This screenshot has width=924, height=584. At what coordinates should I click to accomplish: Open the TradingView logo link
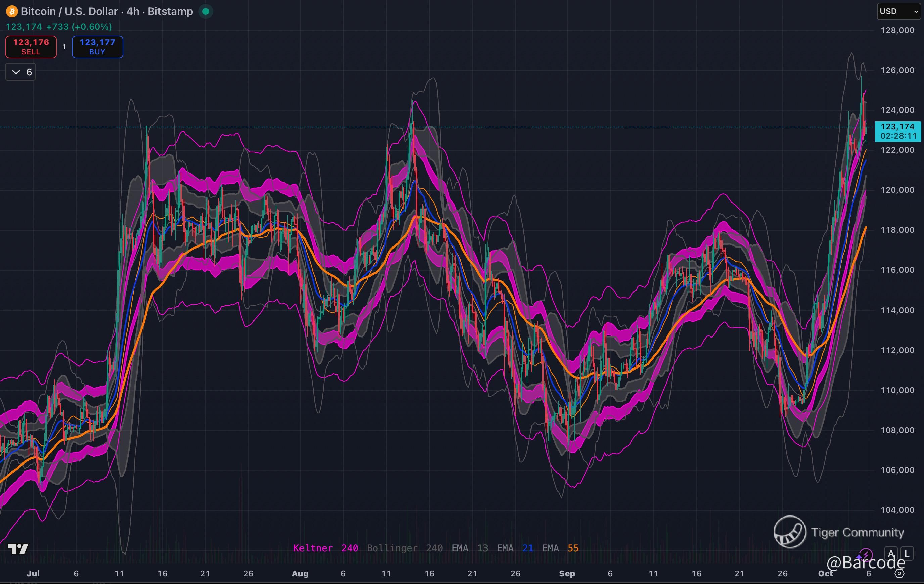point(18,549)
